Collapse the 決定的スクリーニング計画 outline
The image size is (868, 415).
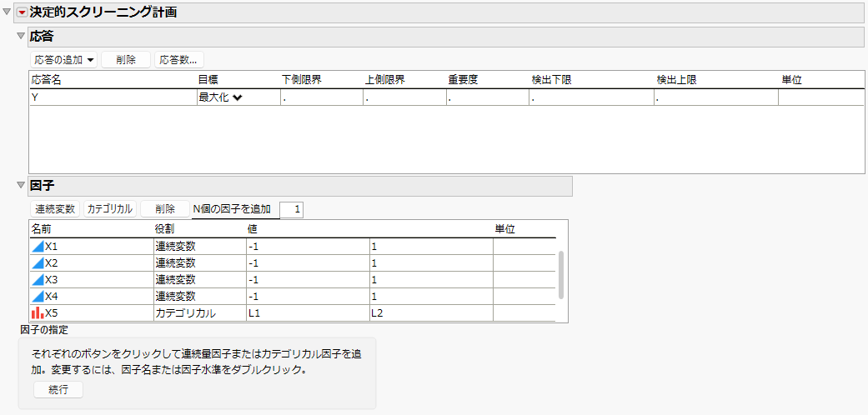8,12
